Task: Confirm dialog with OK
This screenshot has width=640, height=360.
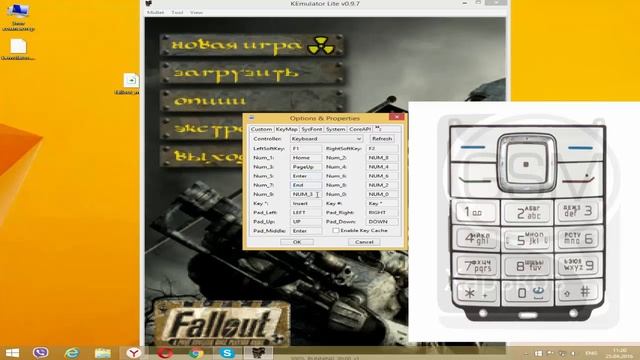Action: pyautogui.click(x=297, y=242)
